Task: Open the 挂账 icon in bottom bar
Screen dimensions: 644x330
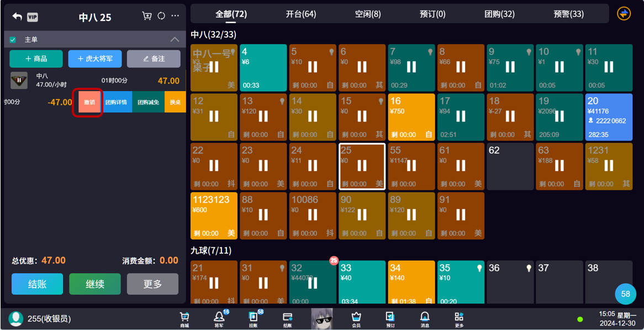Action: pyautogui.click(x=254, y=318)
